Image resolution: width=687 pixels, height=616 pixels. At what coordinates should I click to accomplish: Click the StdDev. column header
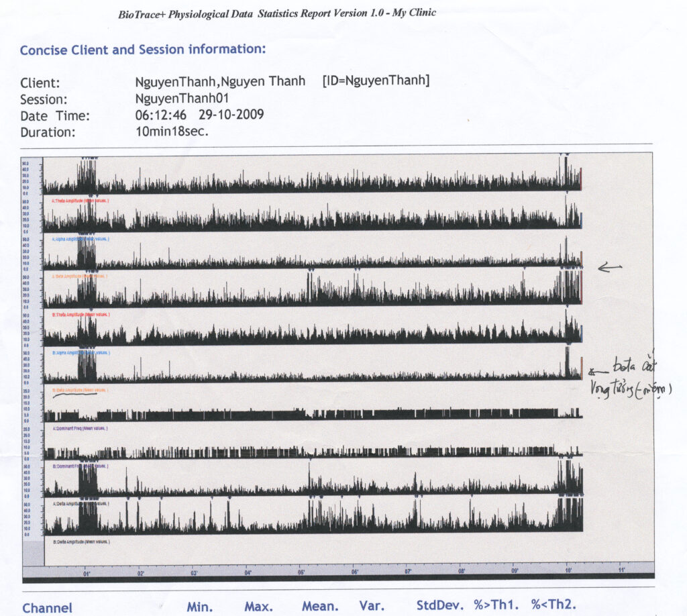(x=439, y=606)
